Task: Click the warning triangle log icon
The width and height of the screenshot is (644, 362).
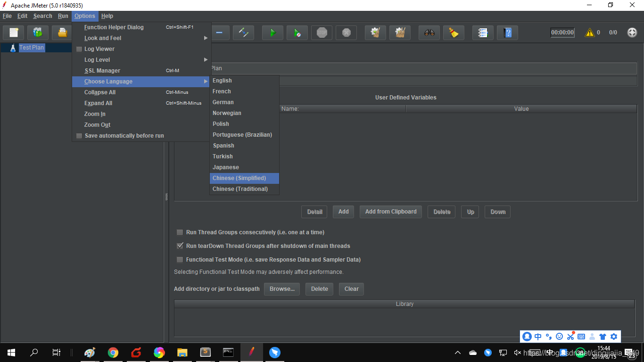Action: [x=589, y=33]
